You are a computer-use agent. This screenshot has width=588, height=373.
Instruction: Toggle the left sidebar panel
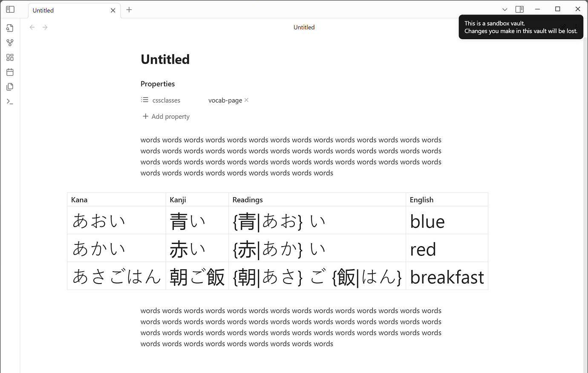(x=10, y=9)
